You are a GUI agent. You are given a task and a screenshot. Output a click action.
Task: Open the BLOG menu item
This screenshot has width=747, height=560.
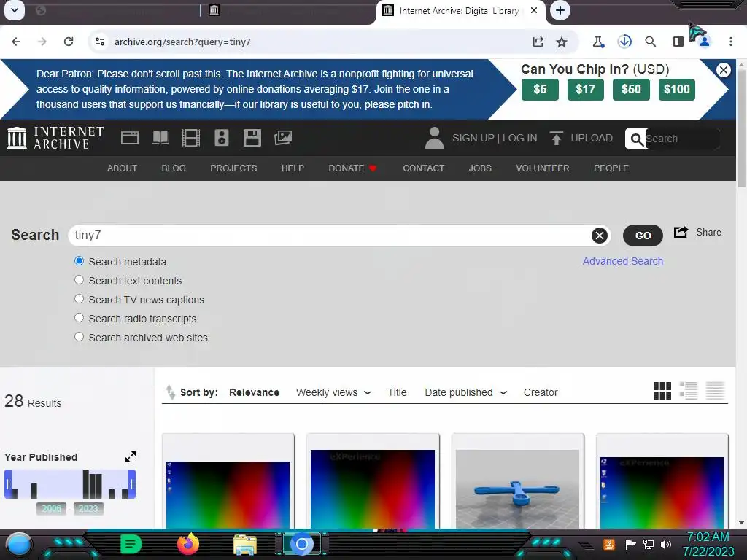tap(174, 168)
